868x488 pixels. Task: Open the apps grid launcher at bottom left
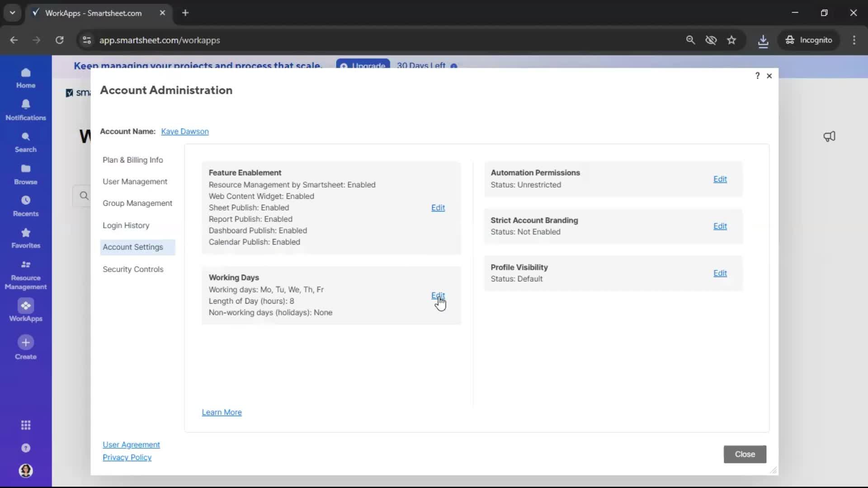(x=26, y=425)
